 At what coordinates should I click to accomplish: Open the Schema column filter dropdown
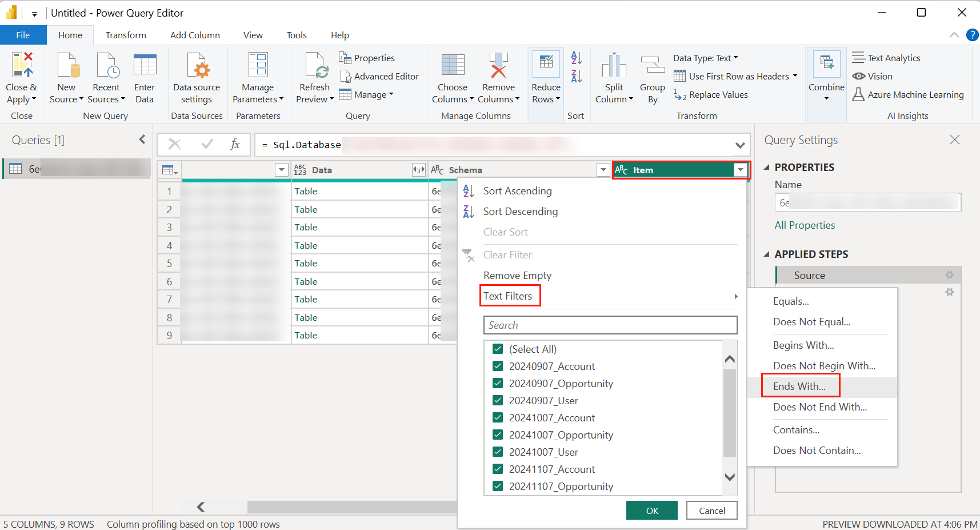[603, 170]
